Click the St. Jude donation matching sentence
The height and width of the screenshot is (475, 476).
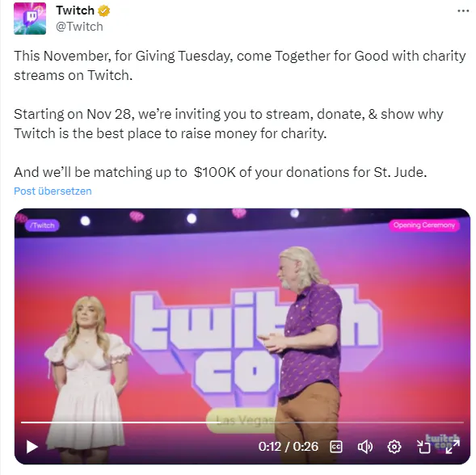point(221,172)
